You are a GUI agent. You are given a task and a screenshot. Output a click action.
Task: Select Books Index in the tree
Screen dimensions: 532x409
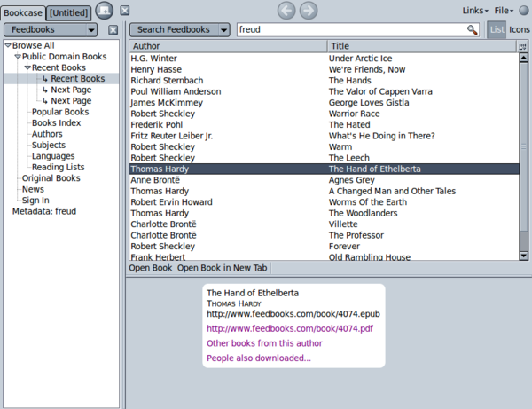[x=56, y=122]
